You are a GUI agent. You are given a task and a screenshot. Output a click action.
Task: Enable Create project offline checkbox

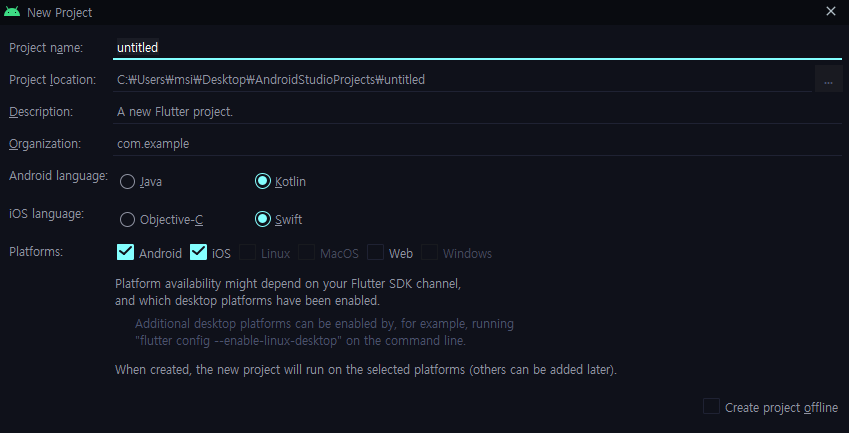point(711,406)
